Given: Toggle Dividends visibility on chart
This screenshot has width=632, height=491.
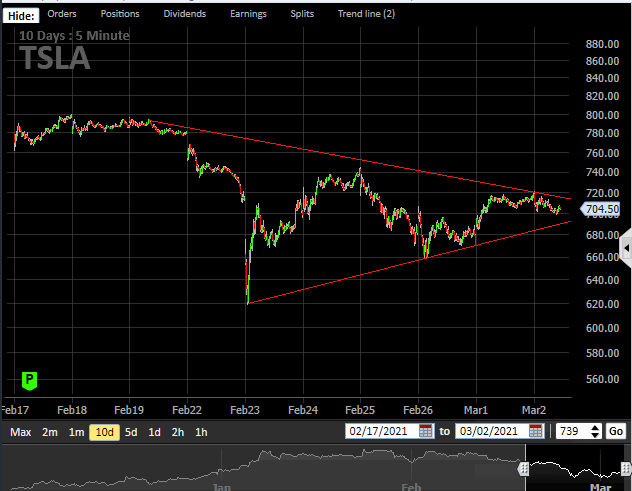Looking at the screenshot, I should [185, 14].
